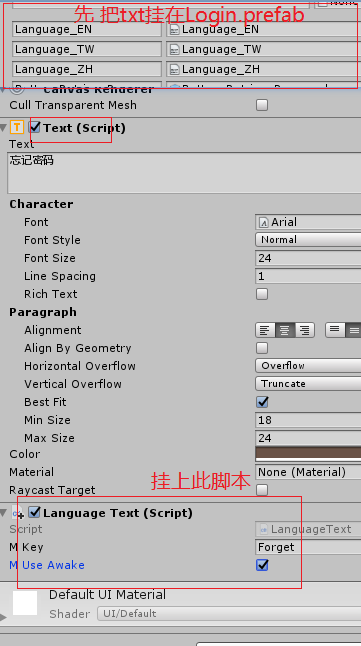361x646 pixels.
Task: Toggle the Raycast Target checkbox
Action: pos(262,490)
